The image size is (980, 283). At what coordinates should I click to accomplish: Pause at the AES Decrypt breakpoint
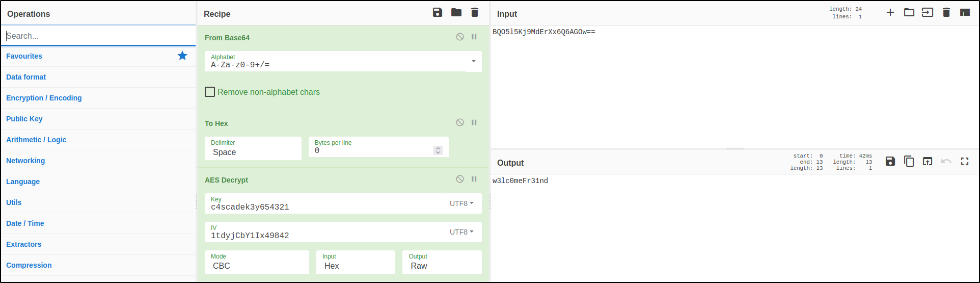point(474,179)
